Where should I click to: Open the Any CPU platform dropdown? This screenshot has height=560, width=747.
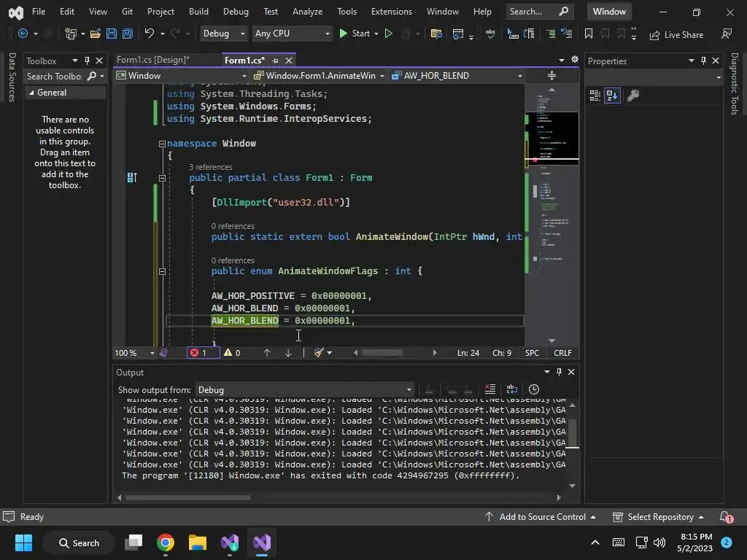tap(292, 34)
